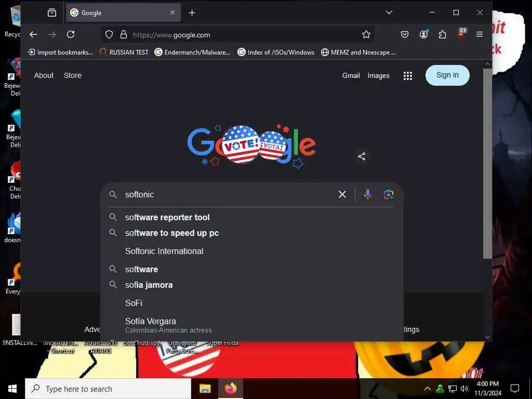The width and height of the screenshot is (532, 399).
Task: Open the volume speaker tray icon
Action: [464, 389]
